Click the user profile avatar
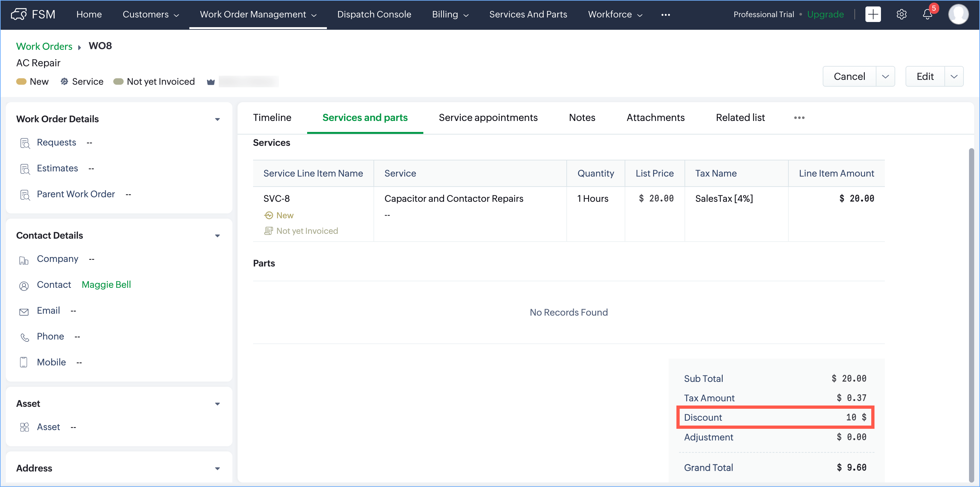Image resolution: width=980 pixels, height=487 pixels. [958, 15]
